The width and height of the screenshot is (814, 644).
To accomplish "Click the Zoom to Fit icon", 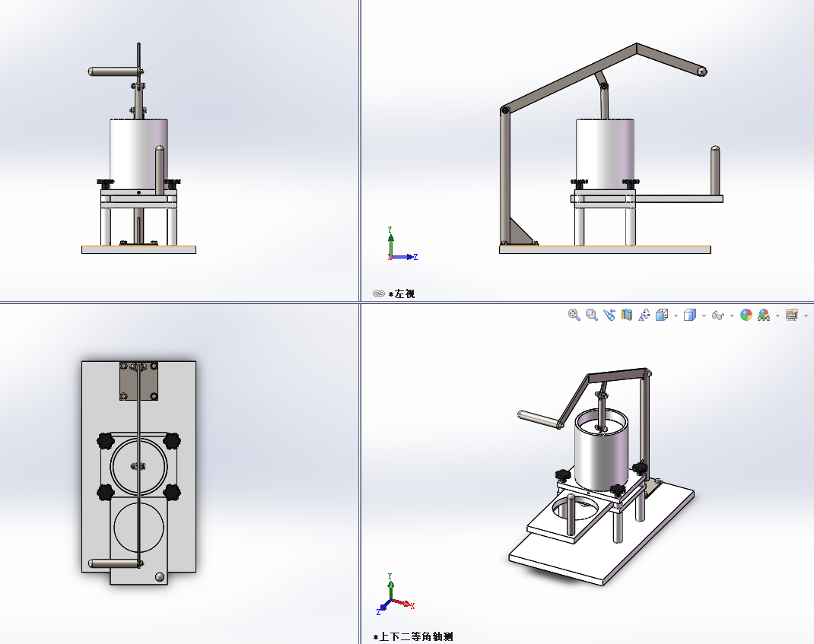I will point(574,315).
